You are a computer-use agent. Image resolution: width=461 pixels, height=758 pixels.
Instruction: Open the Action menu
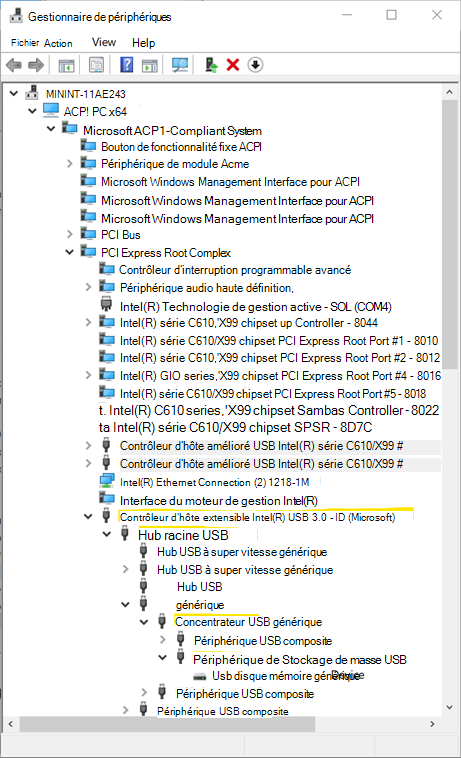(x=58, y=43)
